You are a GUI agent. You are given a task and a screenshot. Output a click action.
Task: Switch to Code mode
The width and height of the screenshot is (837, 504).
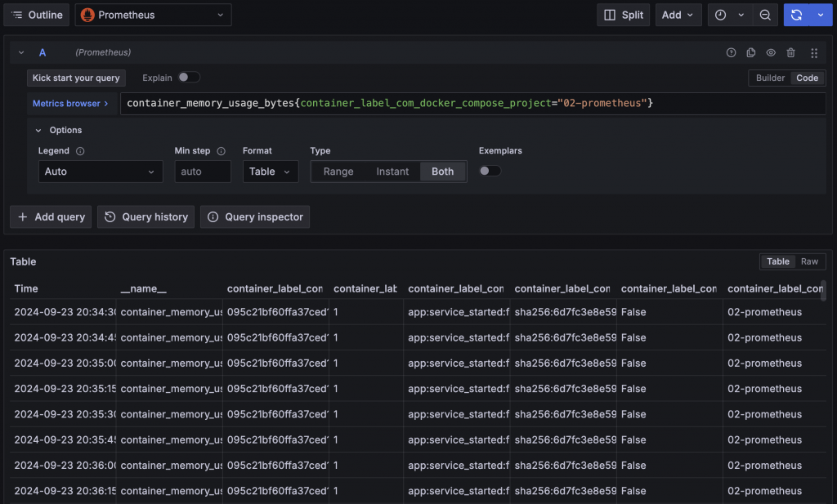(807, 78)
